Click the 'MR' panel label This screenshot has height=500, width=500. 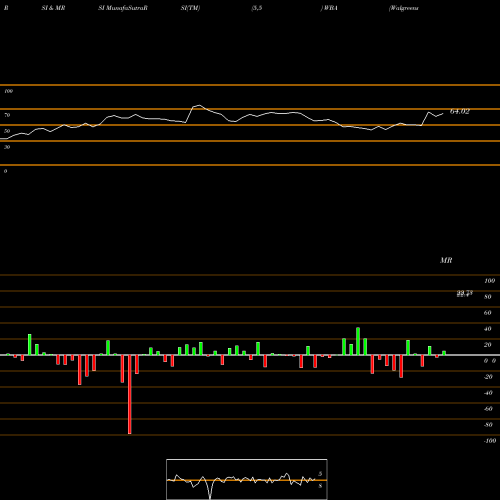tap(446, 260)
